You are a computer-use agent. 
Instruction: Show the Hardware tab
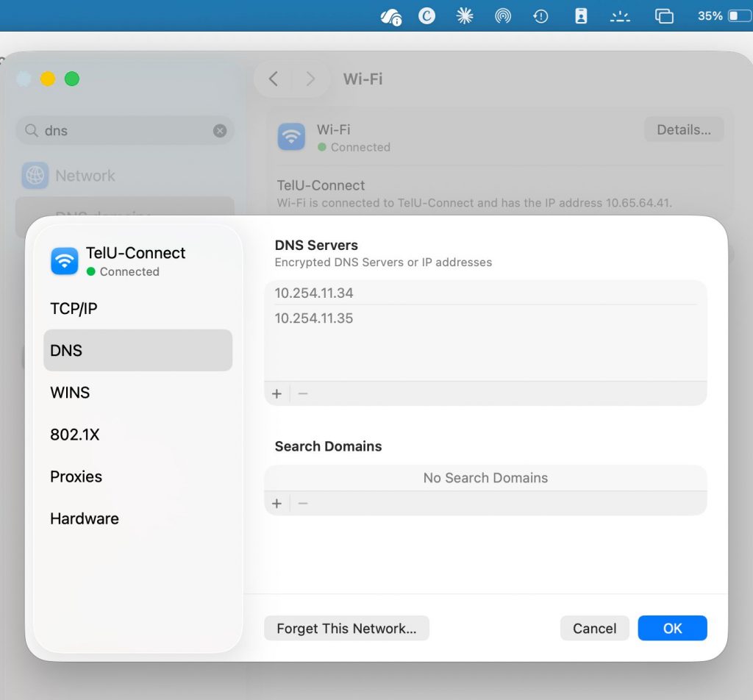point(138,518)
